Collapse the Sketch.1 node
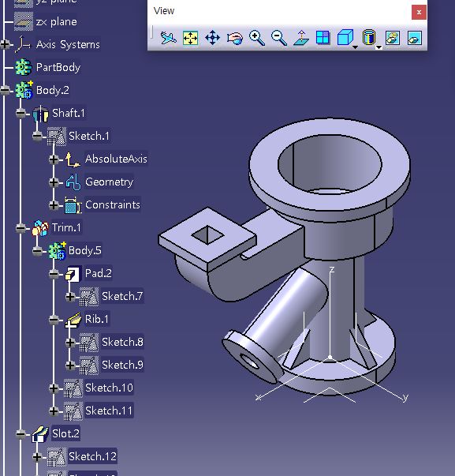 (x=37, y=136)
